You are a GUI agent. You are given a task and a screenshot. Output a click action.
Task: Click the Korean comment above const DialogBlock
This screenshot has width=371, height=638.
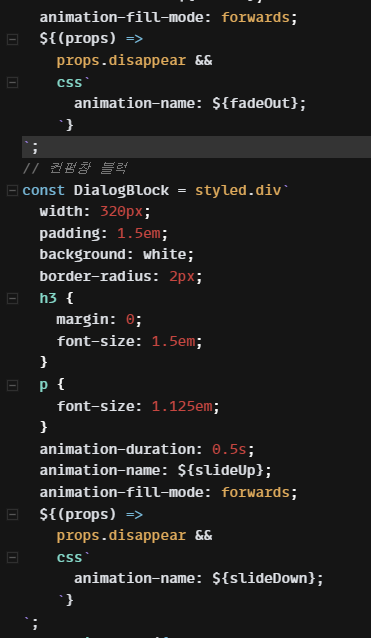pyautogui.click(x=76, y=168)
